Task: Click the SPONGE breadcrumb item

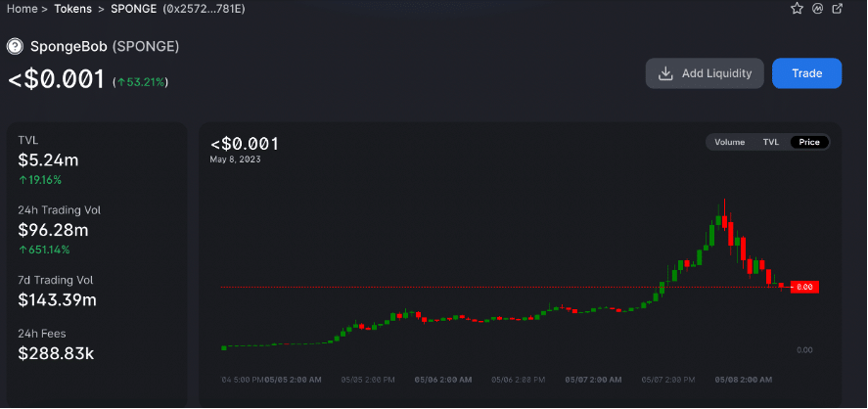Action: click(136, 9)
